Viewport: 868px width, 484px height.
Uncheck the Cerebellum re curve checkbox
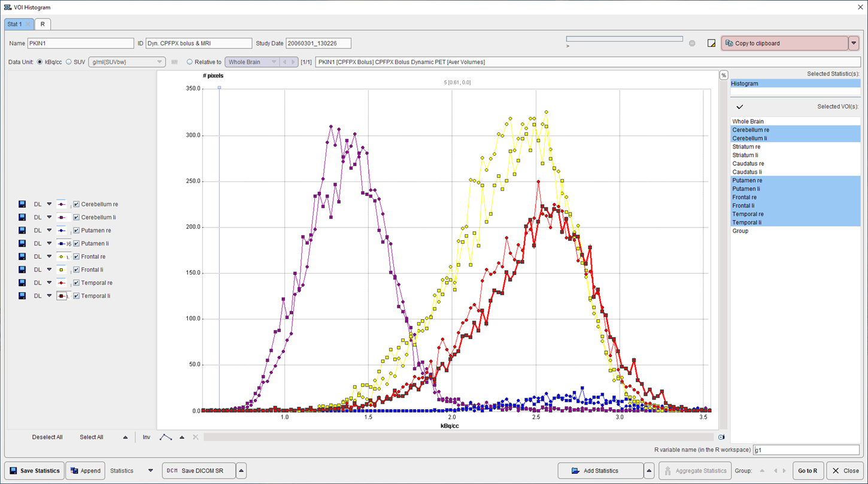pyautogui.click(x=76, y=204)
